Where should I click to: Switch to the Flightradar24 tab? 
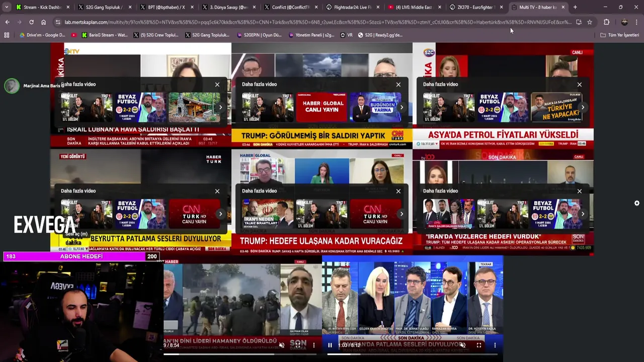point(352,7)
